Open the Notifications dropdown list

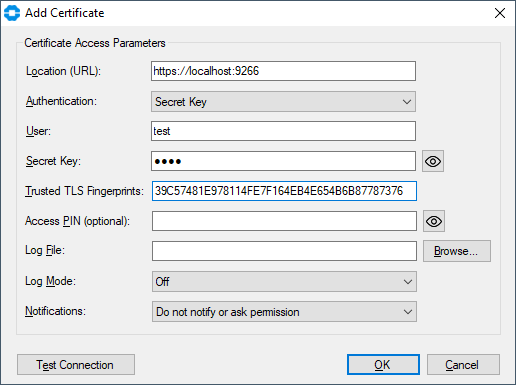pos(284,312)
